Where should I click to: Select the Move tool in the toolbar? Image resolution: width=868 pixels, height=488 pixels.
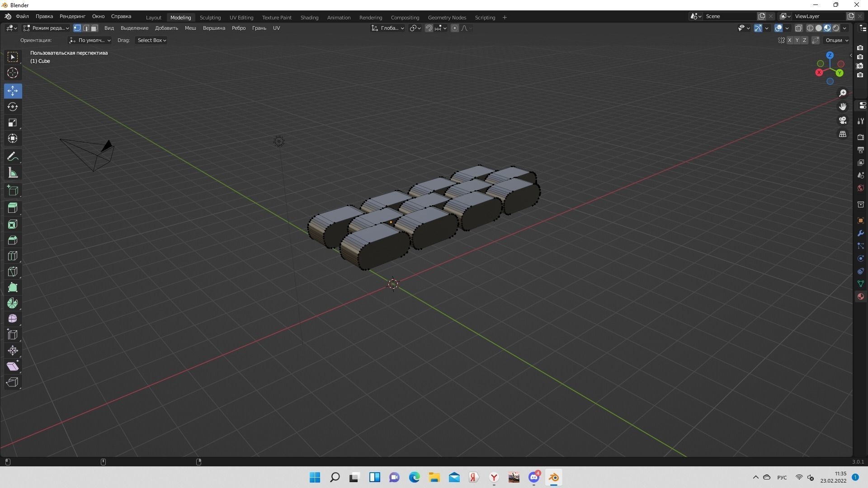click(x=13, y=91)
